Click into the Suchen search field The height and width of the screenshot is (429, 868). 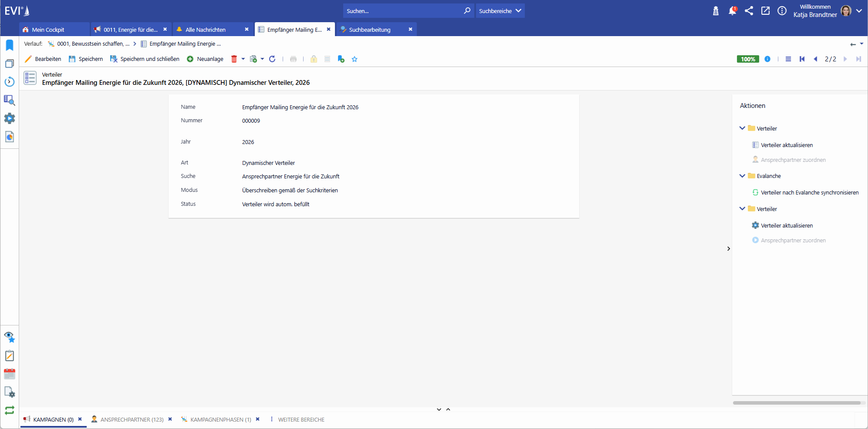tap(403, 11)
